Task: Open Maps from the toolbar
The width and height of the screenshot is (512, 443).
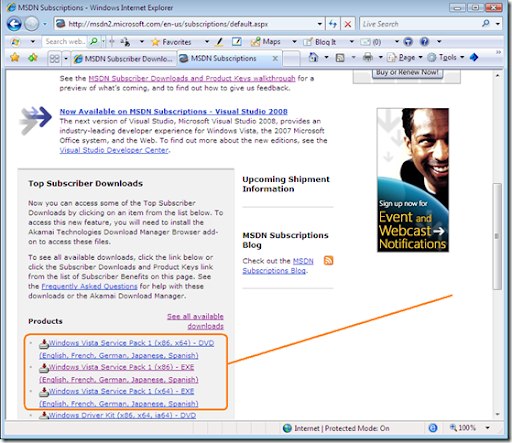Action: (266, 42)
